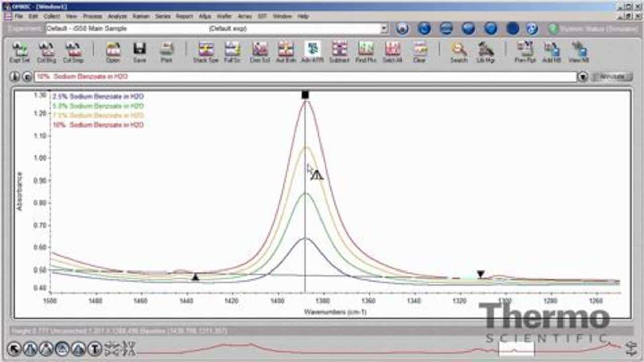The width and height of the screenshot is (644, 362).
Task: Launch the spectral Search icon
Action: [x=458, y=52]
